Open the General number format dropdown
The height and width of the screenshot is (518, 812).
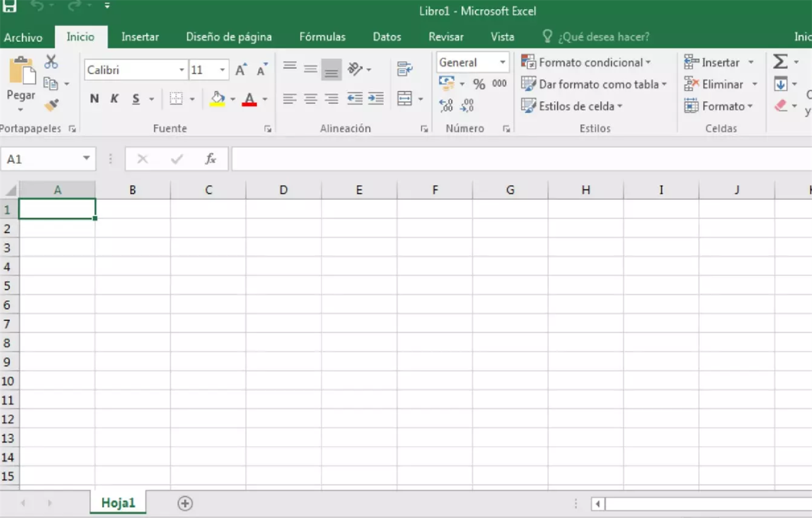(502, 62)
